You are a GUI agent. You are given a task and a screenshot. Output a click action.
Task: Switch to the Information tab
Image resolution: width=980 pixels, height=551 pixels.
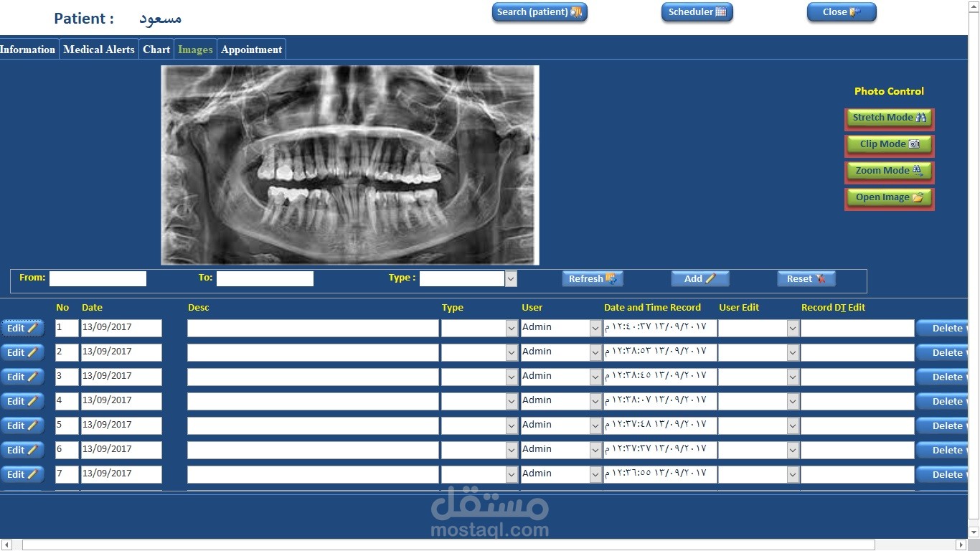[x=27, y=50]
